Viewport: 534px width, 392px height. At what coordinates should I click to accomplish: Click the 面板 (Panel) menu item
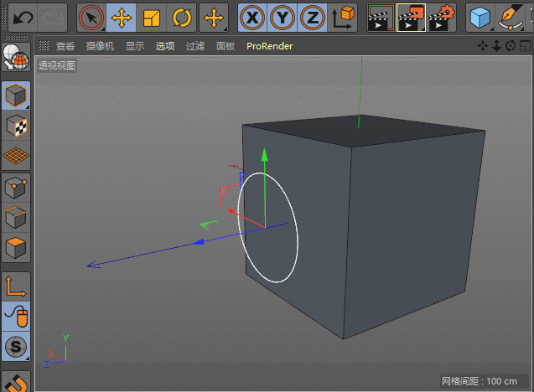tap(226, 46)
